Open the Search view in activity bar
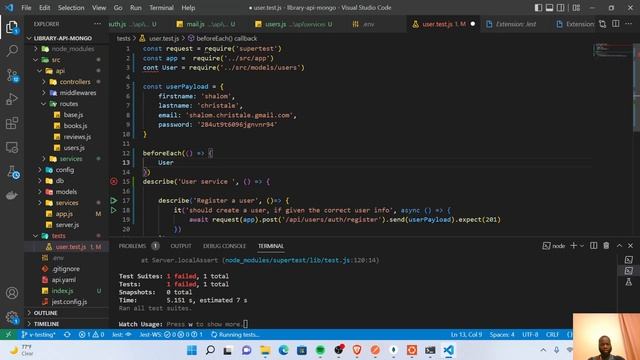The image size is (640, 360). [x=12, y=51]
